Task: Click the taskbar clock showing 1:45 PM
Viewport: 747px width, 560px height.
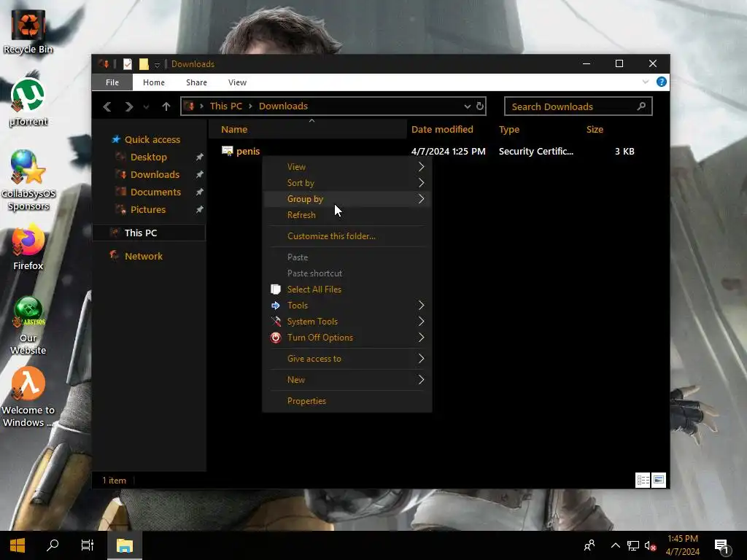Action: tap(682, 545)
